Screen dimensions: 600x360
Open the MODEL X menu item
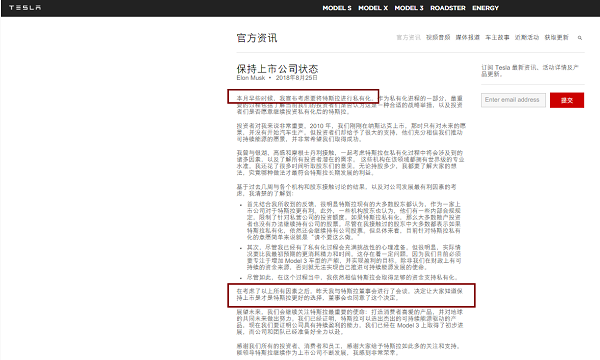click(373, 8)
